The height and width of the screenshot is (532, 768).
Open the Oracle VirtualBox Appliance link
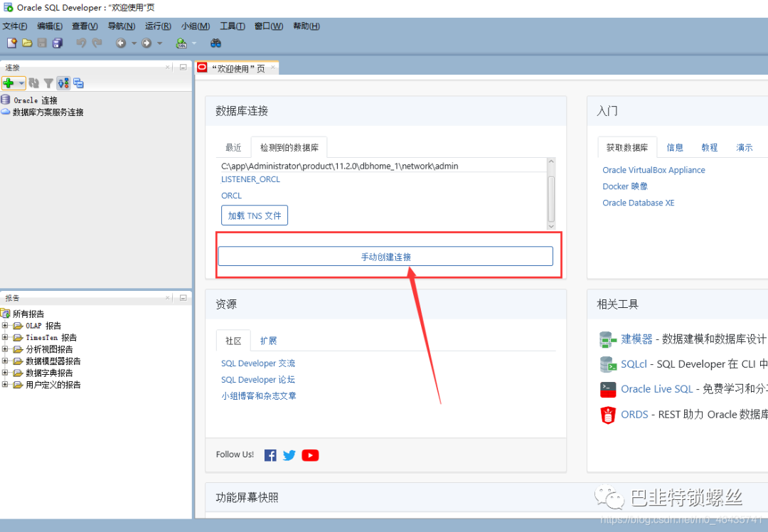[654, 170]
